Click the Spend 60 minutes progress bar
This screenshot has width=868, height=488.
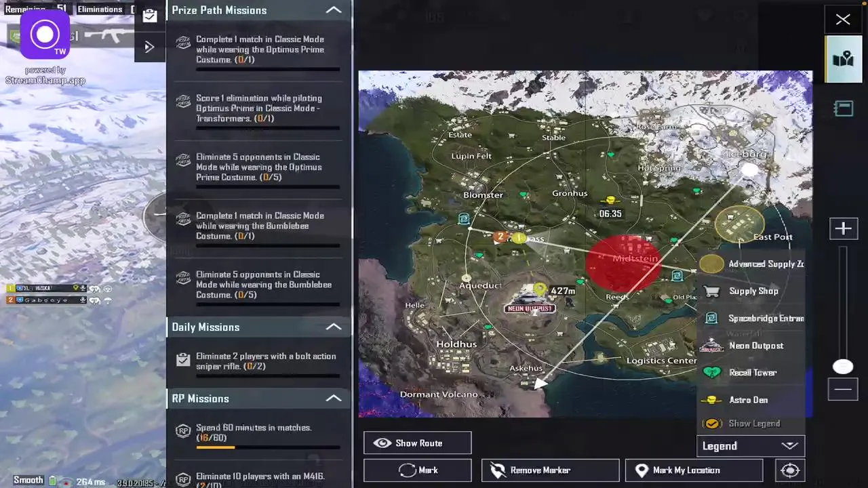coord(268,447)
